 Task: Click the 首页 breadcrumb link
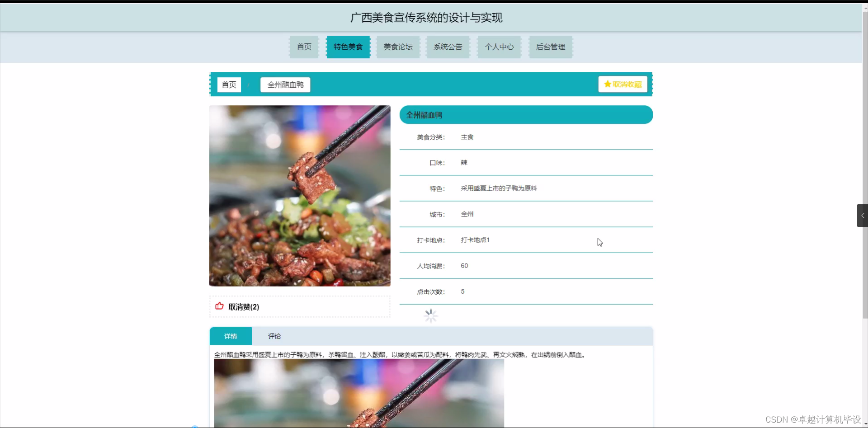(x=228, y=85)
